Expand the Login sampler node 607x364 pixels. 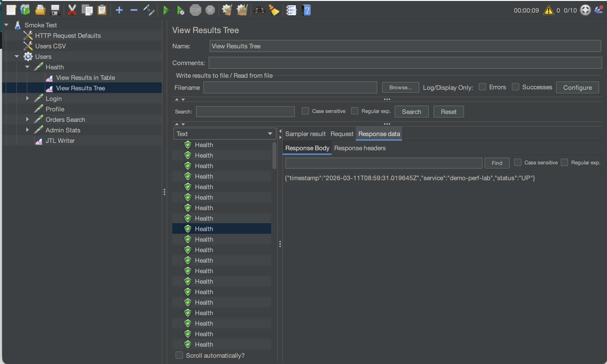[27, 98]
